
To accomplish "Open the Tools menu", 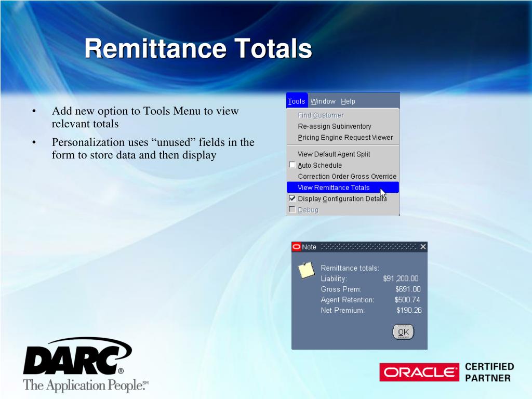I will tap(297, 101).
